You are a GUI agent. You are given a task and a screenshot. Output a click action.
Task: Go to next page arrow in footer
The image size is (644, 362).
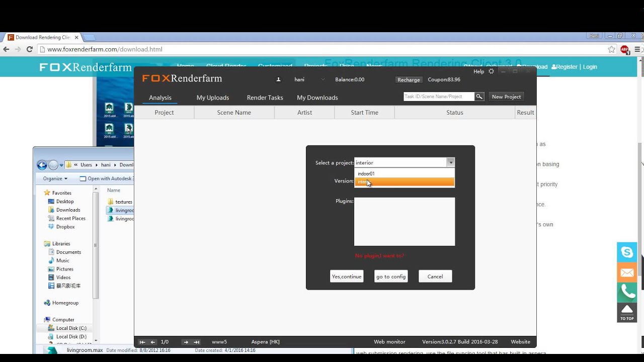(x=186, y=342)
